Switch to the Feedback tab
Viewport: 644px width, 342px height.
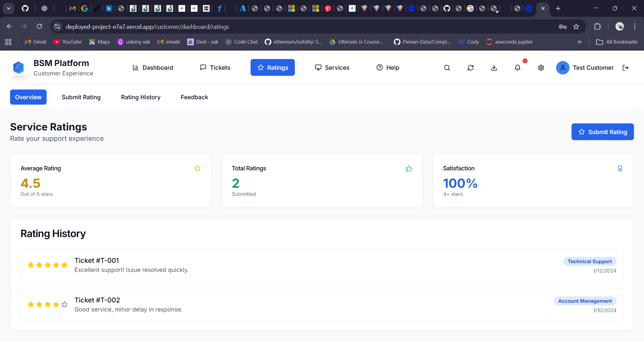pyautogui.click(x=195, y=97)
